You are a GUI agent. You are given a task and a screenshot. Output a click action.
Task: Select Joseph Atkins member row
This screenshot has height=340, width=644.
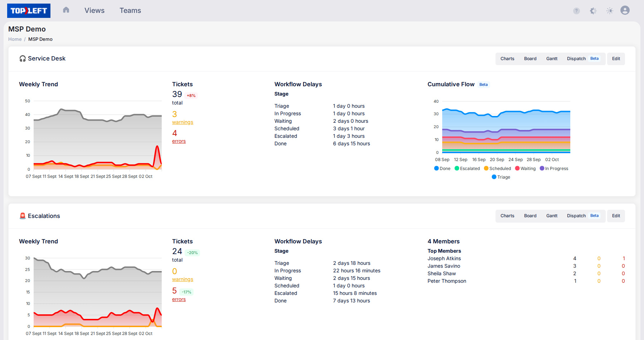(526, 258)
